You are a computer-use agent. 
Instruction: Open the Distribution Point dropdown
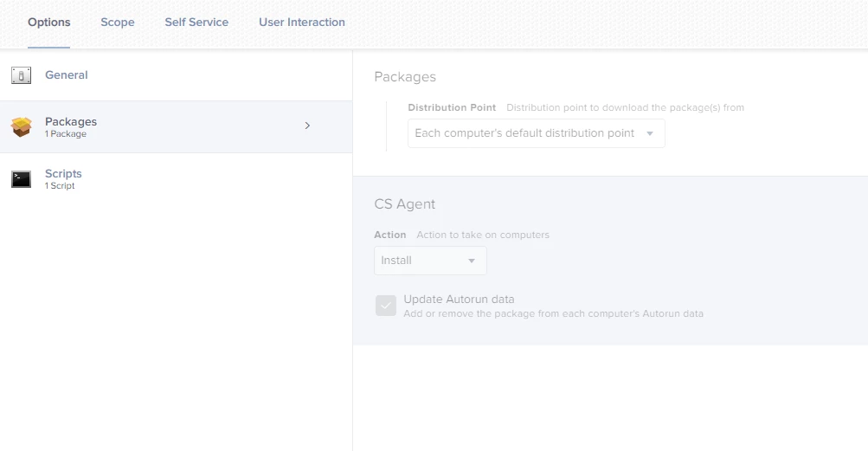(537, 133)
